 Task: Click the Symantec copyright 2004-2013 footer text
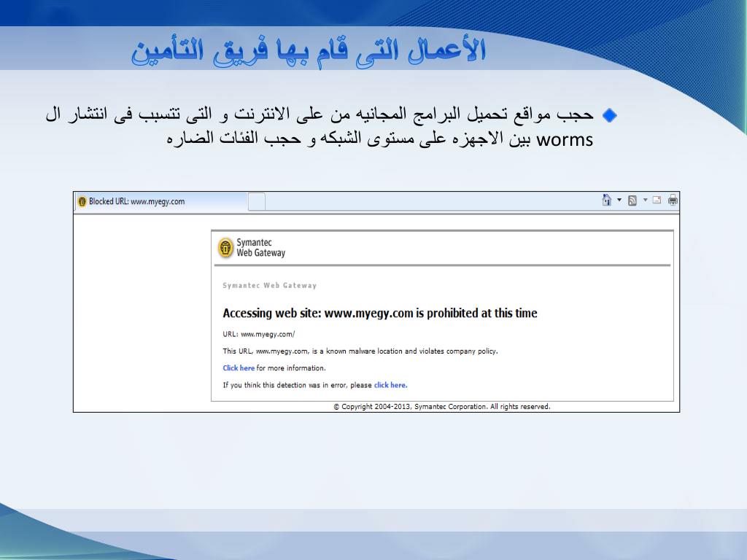tap(442, 407)
